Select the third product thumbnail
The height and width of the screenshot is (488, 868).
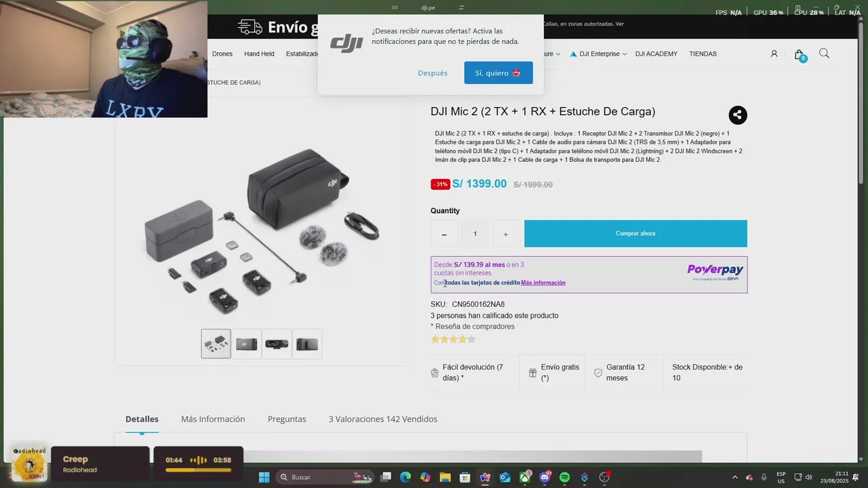click(x=277, y=344)
